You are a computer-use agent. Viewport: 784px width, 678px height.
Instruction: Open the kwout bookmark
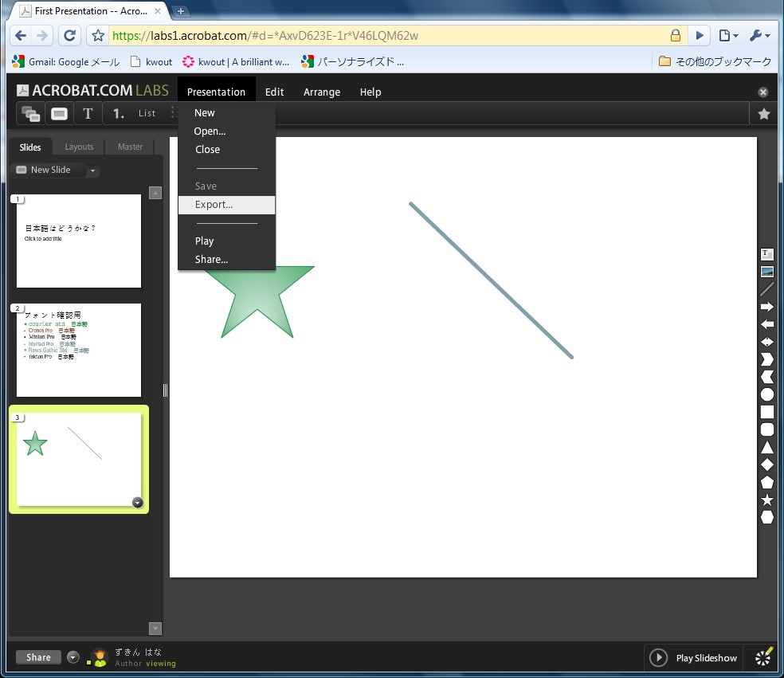coord(151,61)
